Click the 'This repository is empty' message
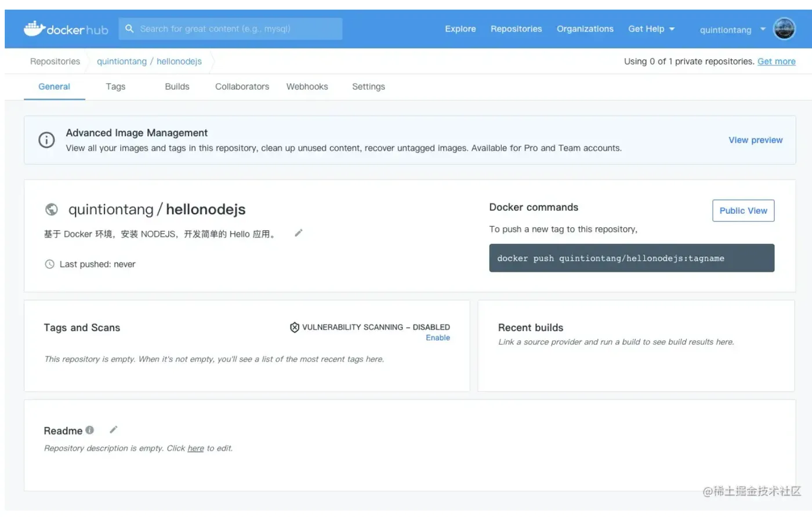Viewport: 812px width, 517px height. pos(214,359)
